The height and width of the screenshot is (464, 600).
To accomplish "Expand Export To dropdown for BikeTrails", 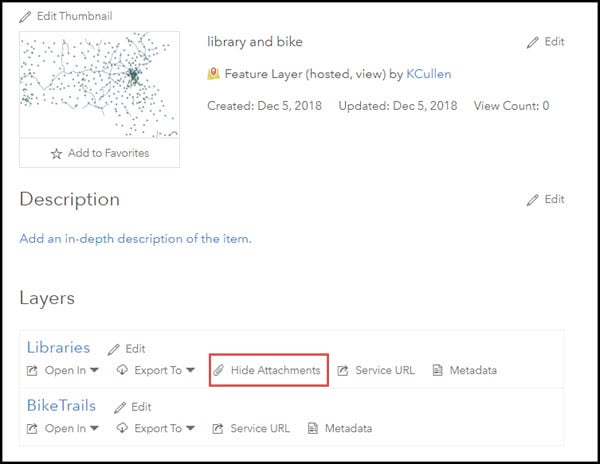I will pyautogui.click(x=153, y=428).
